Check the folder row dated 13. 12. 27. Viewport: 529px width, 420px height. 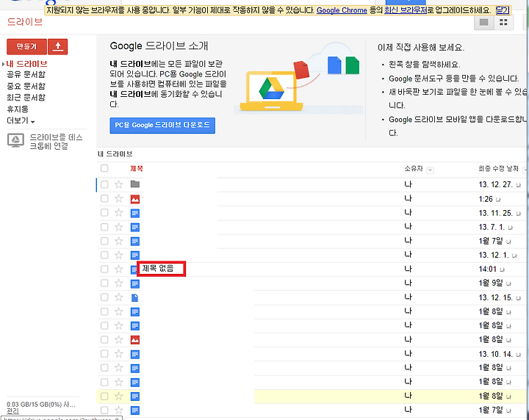(104, 184)
